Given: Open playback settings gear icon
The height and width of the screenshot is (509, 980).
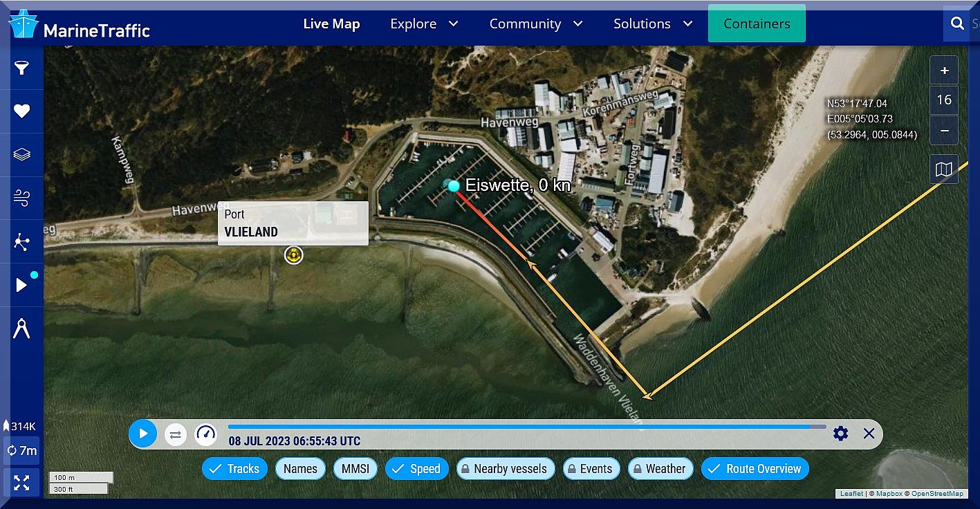Looking at the screenshot, I should pyautogui.click(x=840, y=434).
